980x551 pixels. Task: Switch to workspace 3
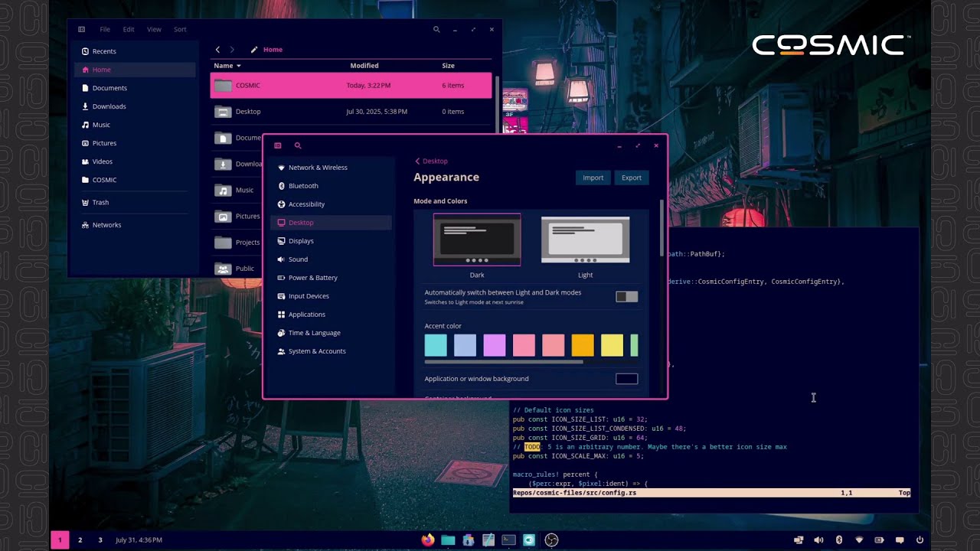click(100, 540)
